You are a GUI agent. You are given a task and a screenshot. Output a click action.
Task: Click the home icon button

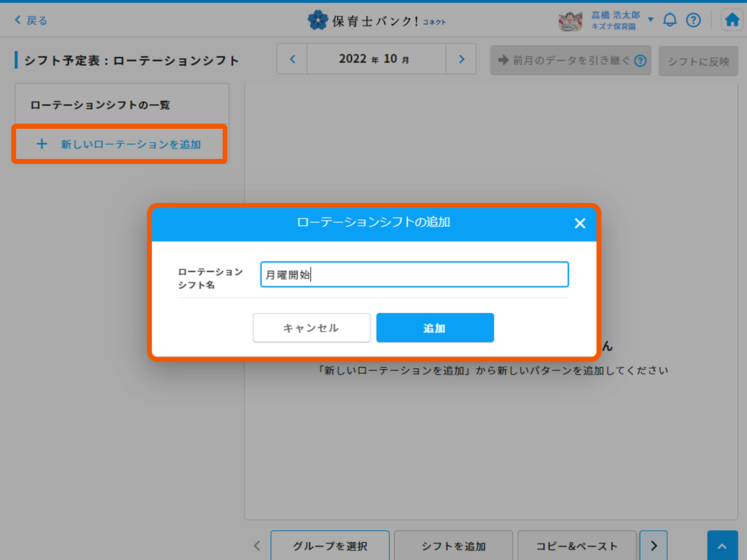pyautogui.click(x=732, y=20)
